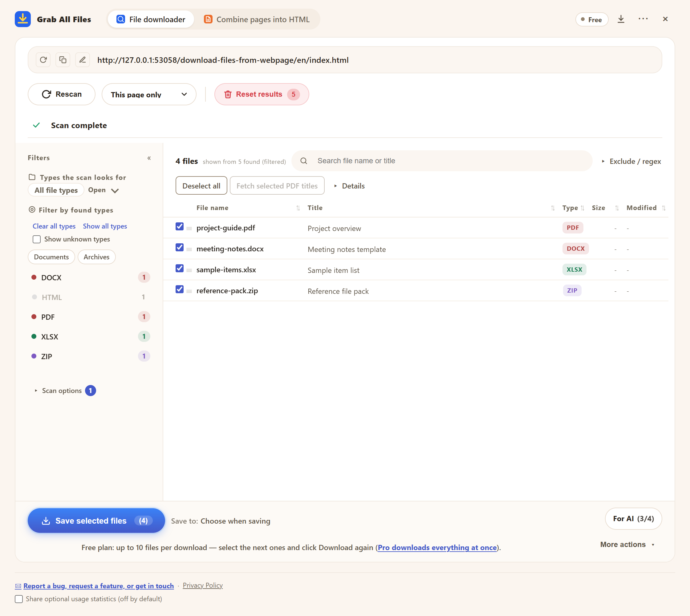Sort by Modified column arrows
This screenshot has height=616, width=690.
tap(664, 208)
